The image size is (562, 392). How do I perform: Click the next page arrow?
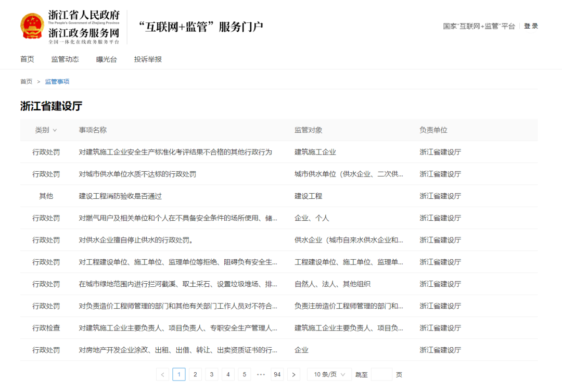click(x=293, y=374)
